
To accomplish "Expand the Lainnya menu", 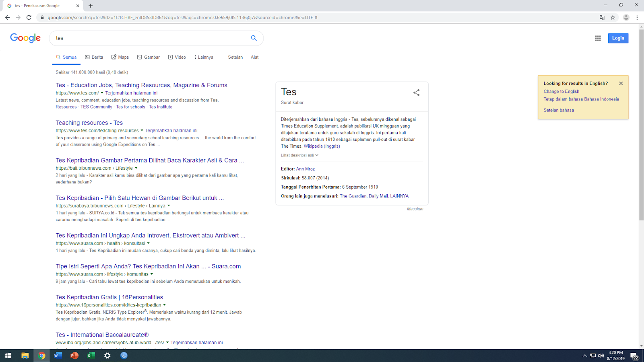I will 204,57.
